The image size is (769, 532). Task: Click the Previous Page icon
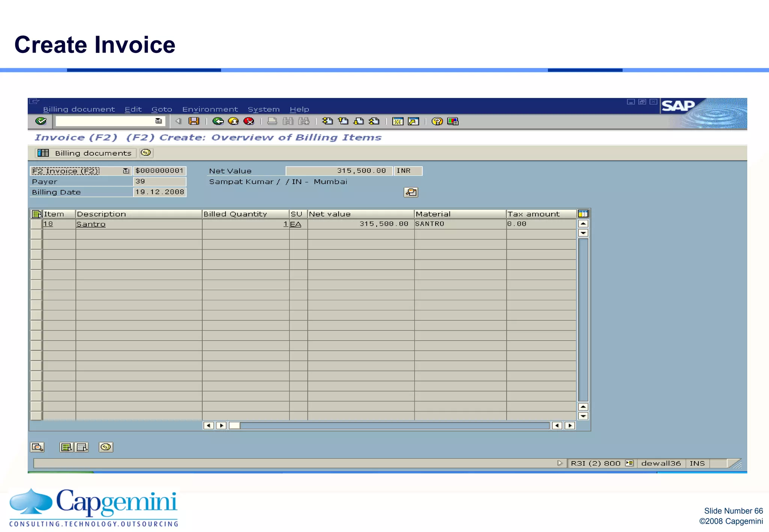click(343, 121)
